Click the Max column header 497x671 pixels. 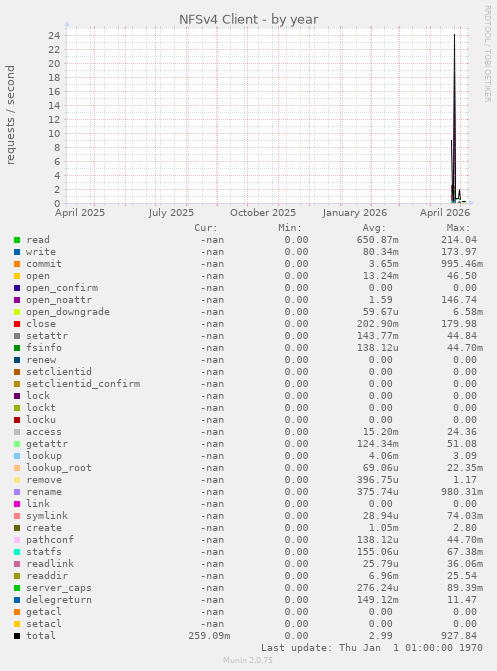[458, 228]
